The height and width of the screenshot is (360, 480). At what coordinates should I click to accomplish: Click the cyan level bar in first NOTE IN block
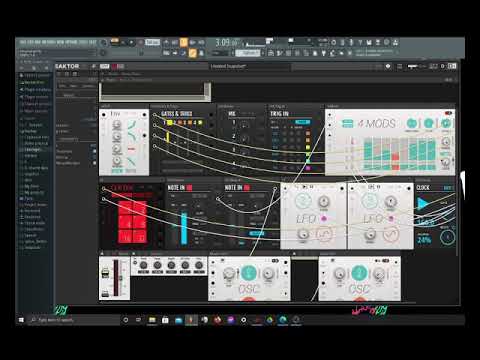coord(184,228)
